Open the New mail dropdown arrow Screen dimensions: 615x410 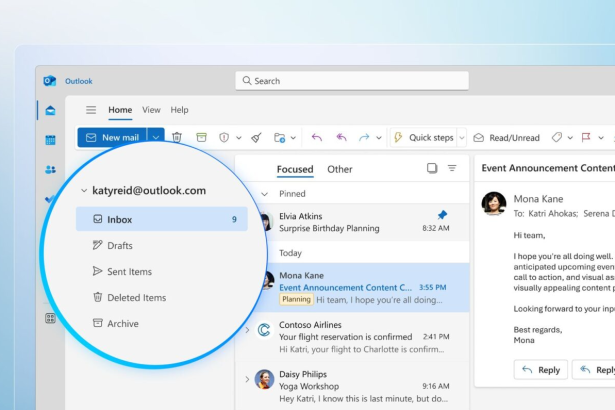[x=156, y=137]
